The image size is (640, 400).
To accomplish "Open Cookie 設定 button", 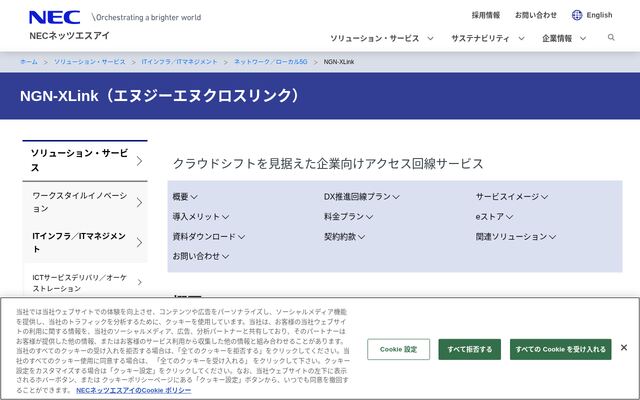I will coord(398,349).
